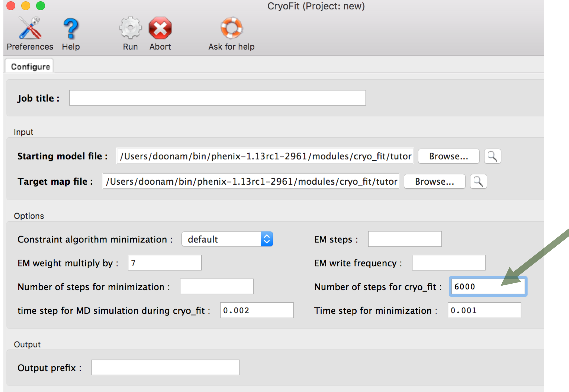Click the Output prefix text box
The width and height of the screenshot is (569, 392).
coord(165,367)
